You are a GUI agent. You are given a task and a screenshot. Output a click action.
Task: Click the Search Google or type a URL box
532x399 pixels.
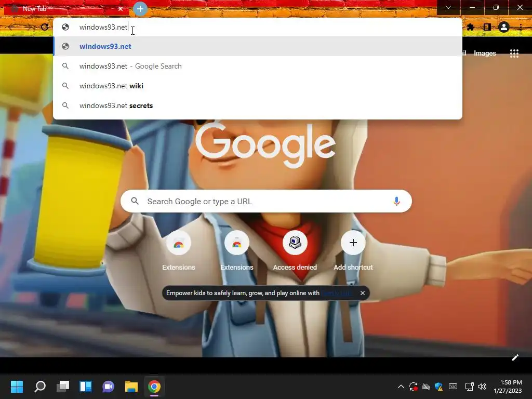(x=266, y=201)
